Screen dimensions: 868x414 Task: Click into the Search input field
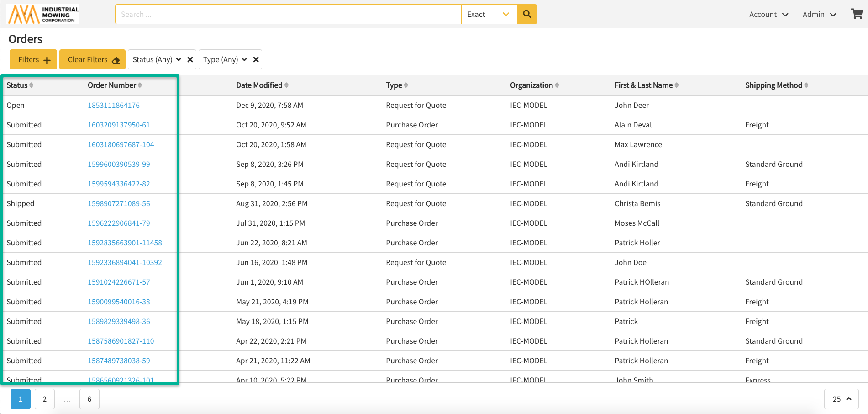click(288, 14)
